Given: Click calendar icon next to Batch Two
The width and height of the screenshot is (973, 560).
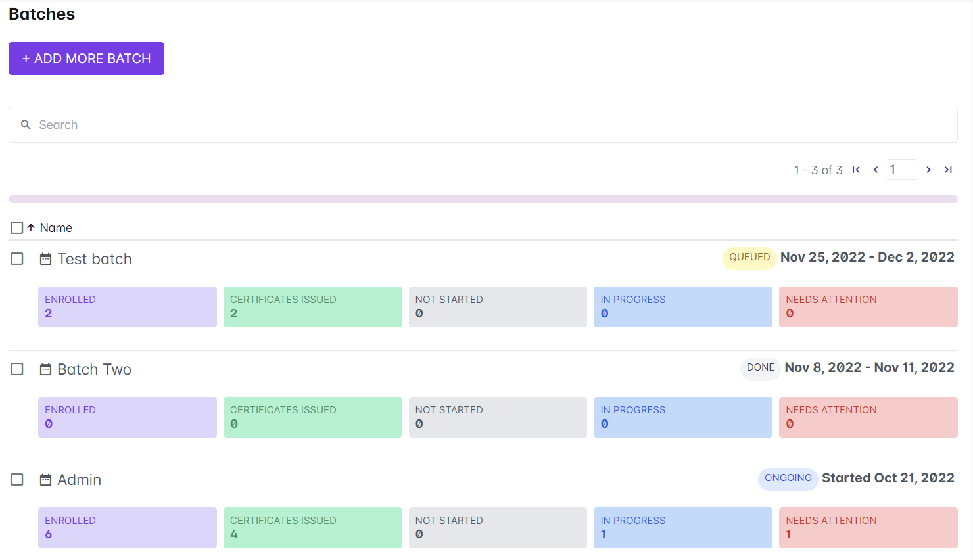Looking at the screenshot, I should (x=45, y=369).
